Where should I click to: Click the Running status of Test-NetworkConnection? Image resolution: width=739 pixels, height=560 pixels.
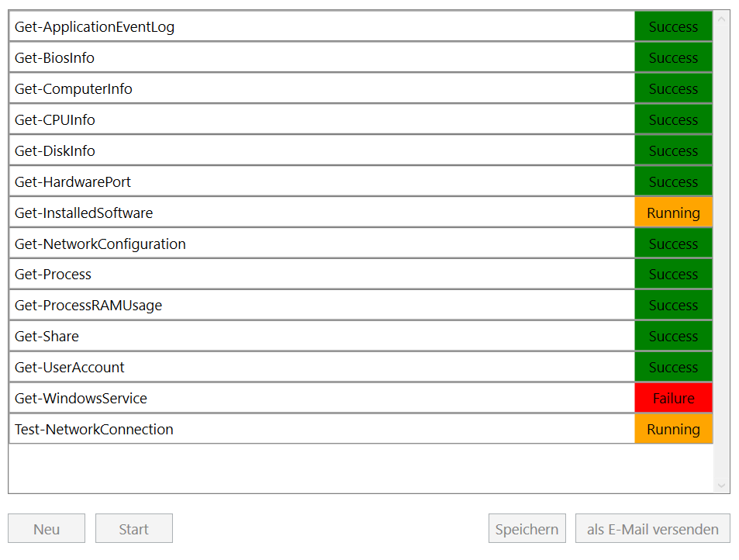coord(674,429)
